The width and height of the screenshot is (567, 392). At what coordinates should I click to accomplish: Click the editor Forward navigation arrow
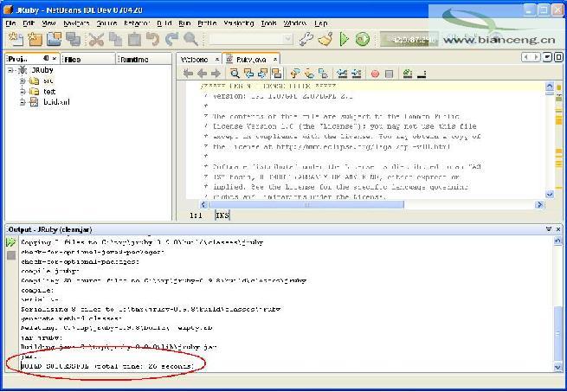(216, 74)
